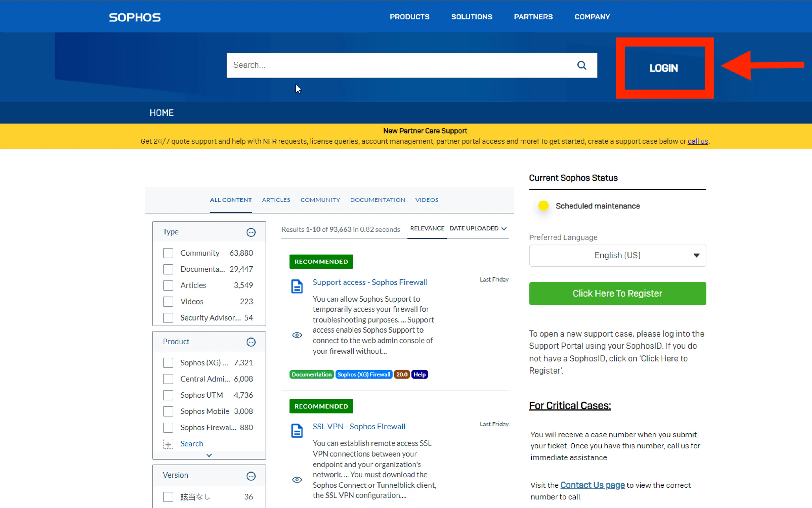The width and height of the screenshot is (812, 508).
Task: Click the yellow Scheduled maintenance status dot
Action: pos(543,205)
